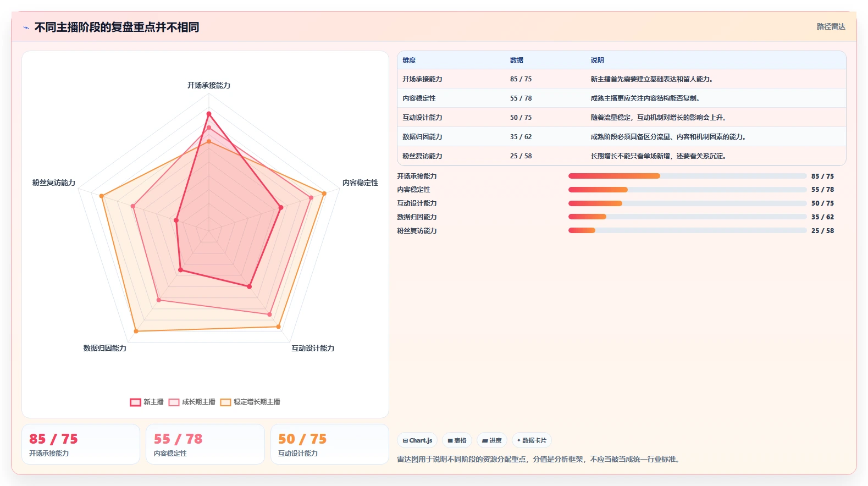The image size is (868, 486).
Task: Click the radar axis label 数据归因能力
Action: coord(105,348)
